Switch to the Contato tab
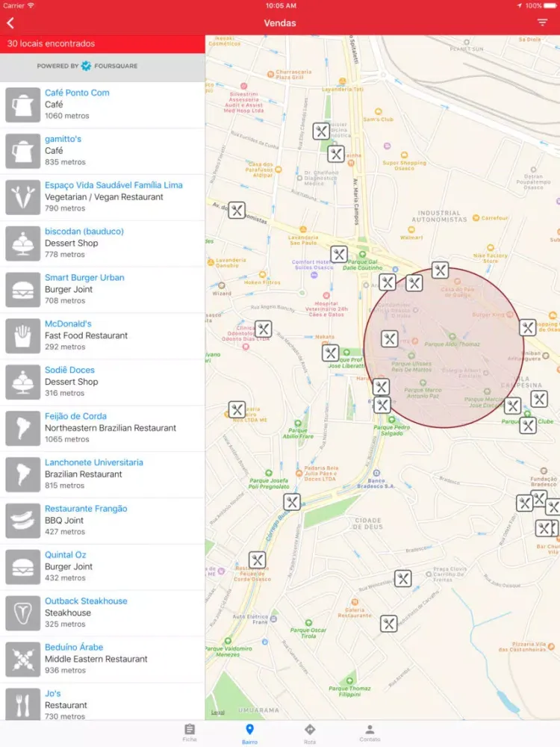This screenshot has height=747, width=560. 370,734
